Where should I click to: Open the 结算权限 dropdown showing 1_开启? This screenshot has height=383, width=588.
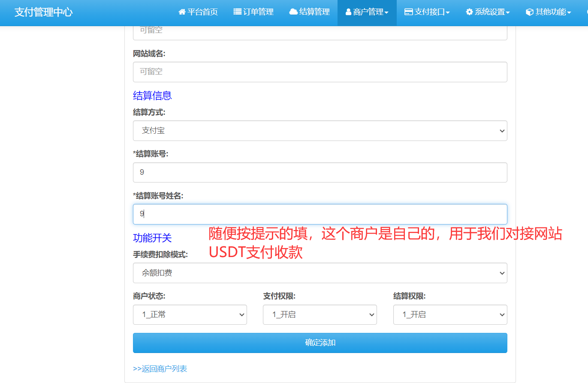450,314
